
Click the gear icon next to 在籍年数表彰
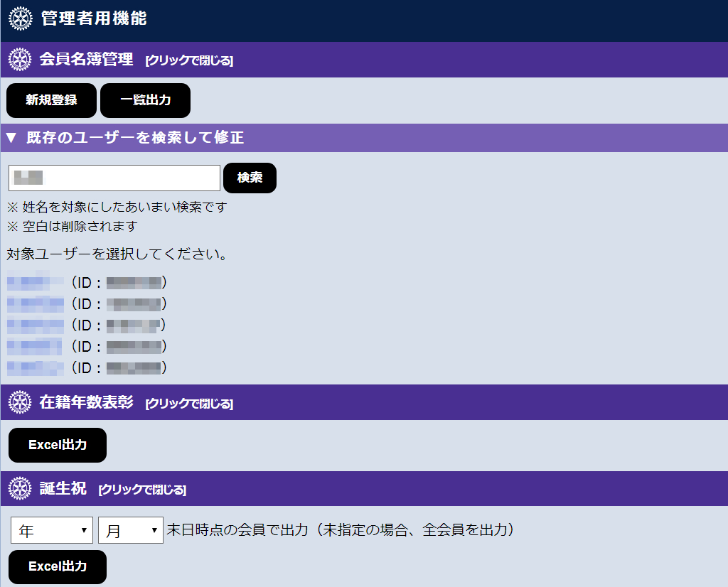click(20, 402)
